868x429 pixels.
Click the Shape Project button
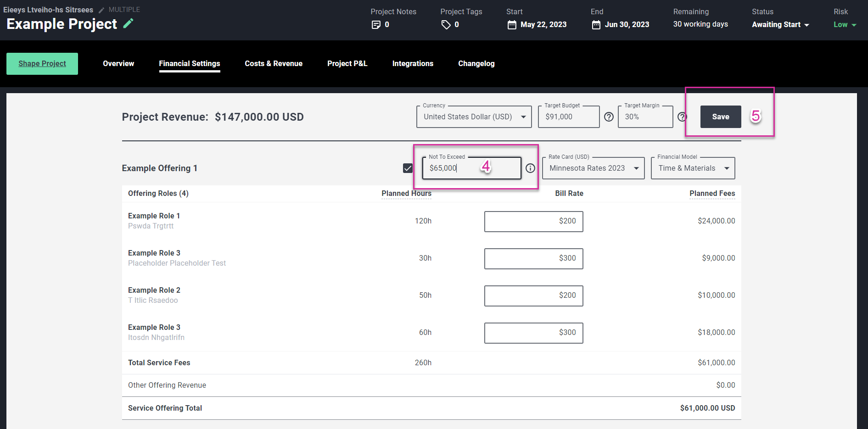(x=42, y=64)
